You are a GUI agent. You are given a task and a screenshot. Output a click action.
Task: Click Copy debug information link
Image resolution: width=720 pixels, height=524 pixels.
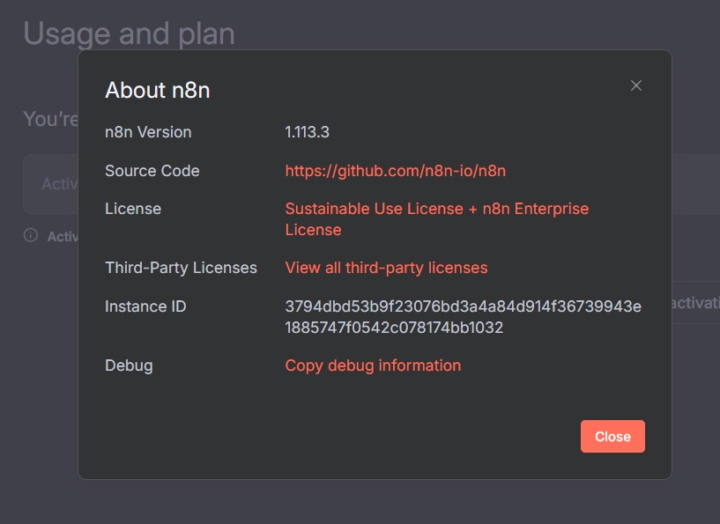[x=373, y=366]
